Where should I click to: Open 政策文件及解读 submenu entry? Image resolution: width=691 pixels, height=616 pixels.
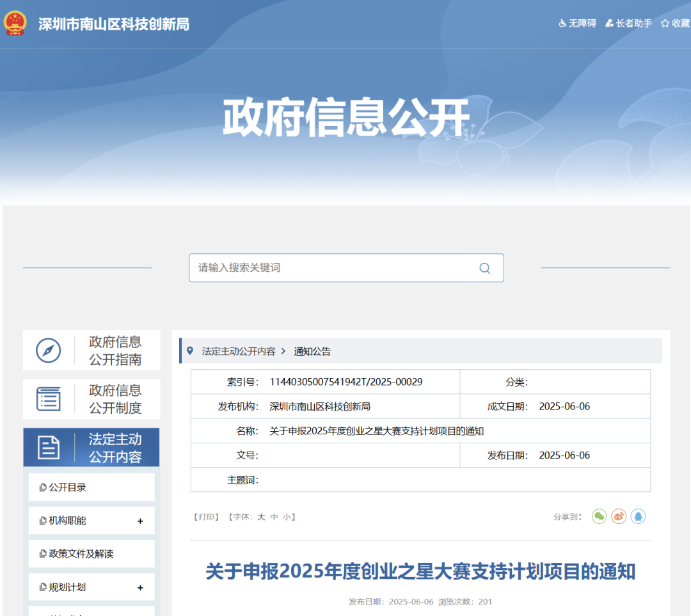pos(91,554)
